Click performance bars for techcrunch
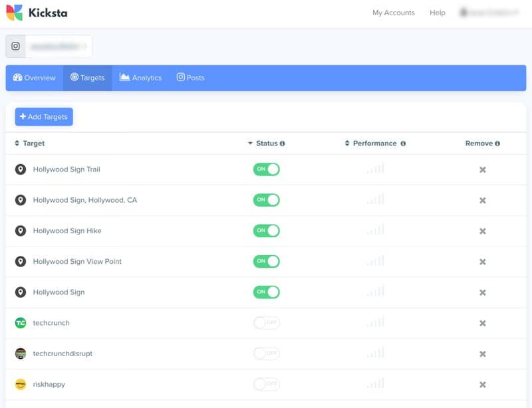This screenshot has height=408, width=532. (376, 322)
